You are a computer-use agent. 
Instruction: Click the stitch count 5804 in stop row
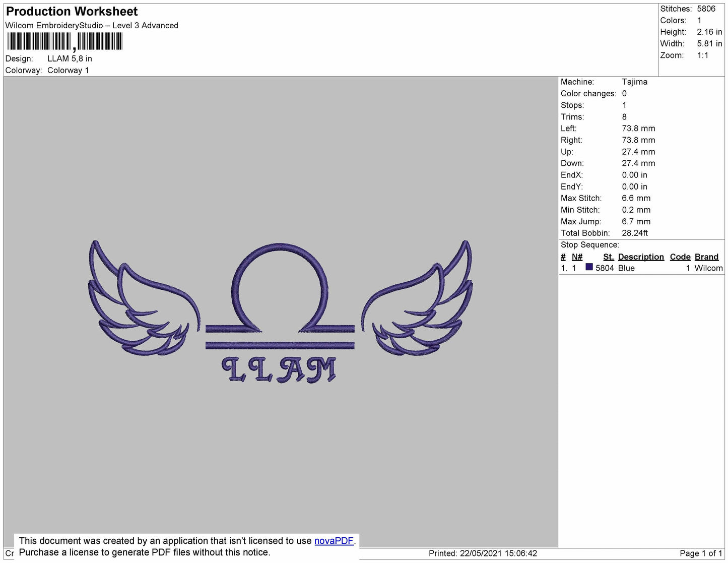(605, 268)
